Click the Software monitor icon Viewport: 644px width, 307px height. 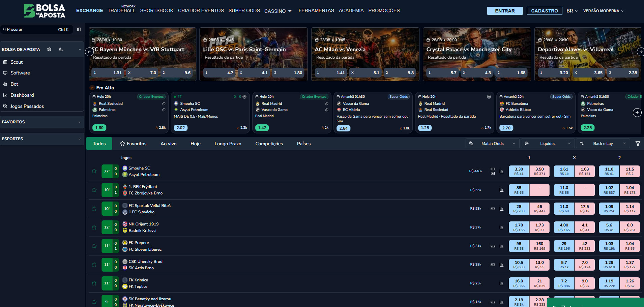point(5,73)
